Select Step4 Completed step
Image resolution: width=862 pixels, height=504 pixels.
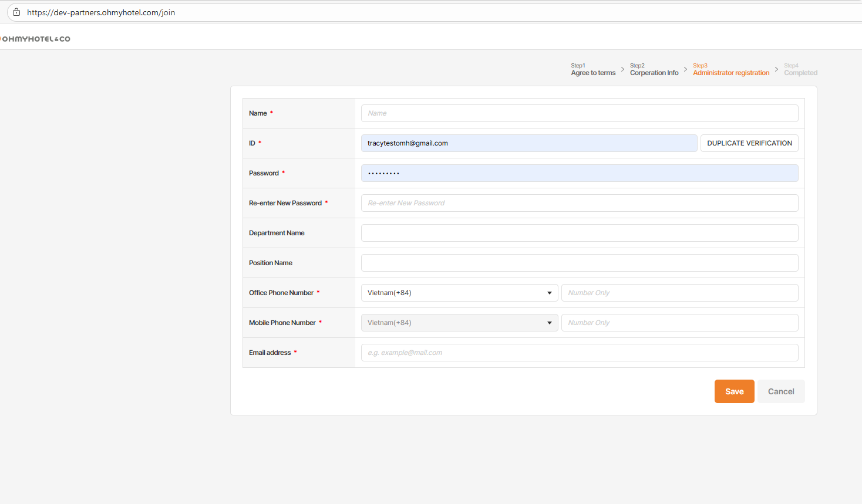(800, 70)
